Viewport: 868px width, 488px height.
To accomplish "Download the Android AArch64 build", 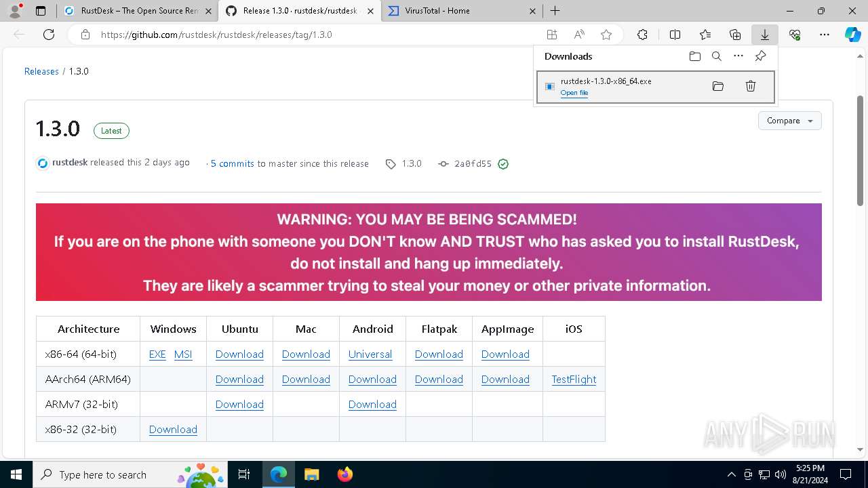I will point(372,380).
